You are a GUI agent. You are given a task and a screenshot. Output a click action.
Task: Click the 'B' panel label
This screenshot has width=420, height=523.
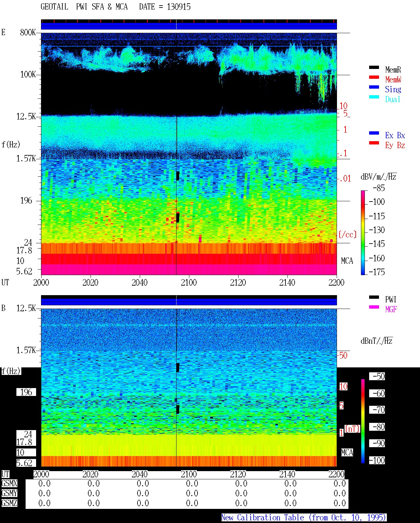(4, 308)
